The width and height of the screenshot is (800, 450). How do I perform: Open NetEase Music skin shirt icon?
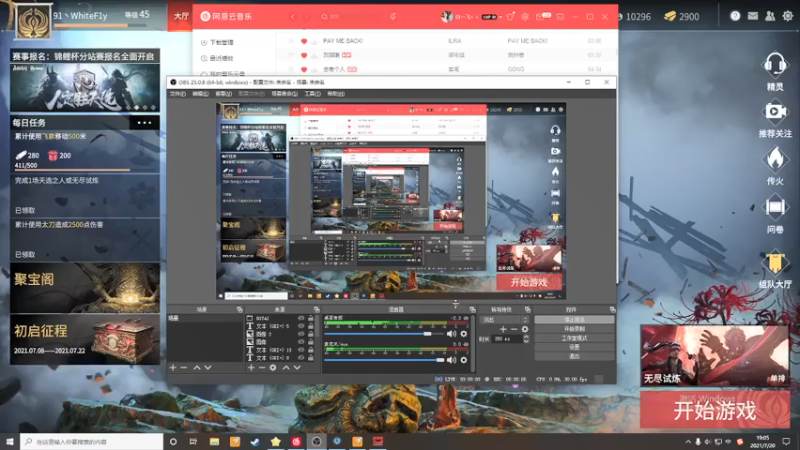pos(510,16)
